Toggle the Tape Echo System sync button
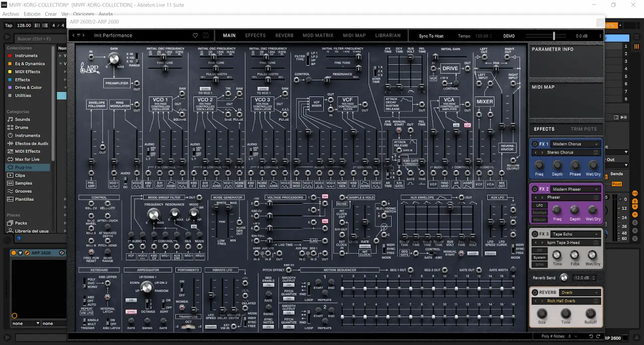The width and height of the screenshot is (644, 345). [x=539, y=257]
